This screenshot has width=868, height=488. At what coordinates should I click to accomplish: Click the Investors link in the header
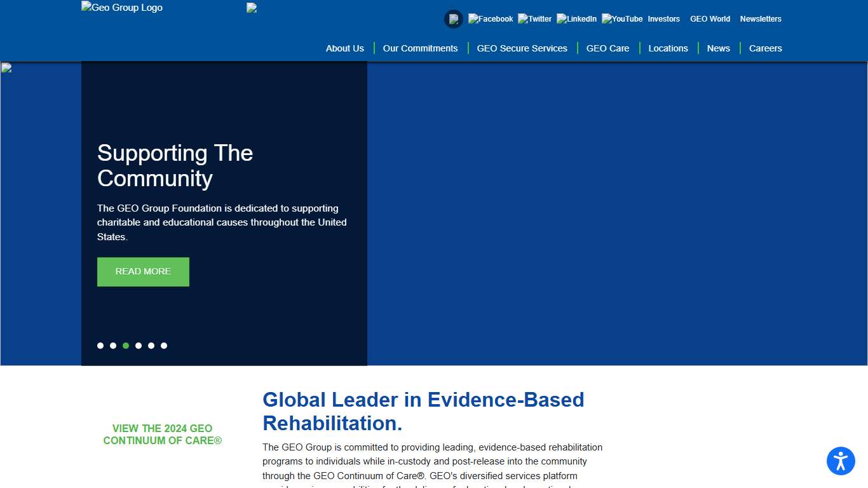pyautogui.click(x=663, y=18)
